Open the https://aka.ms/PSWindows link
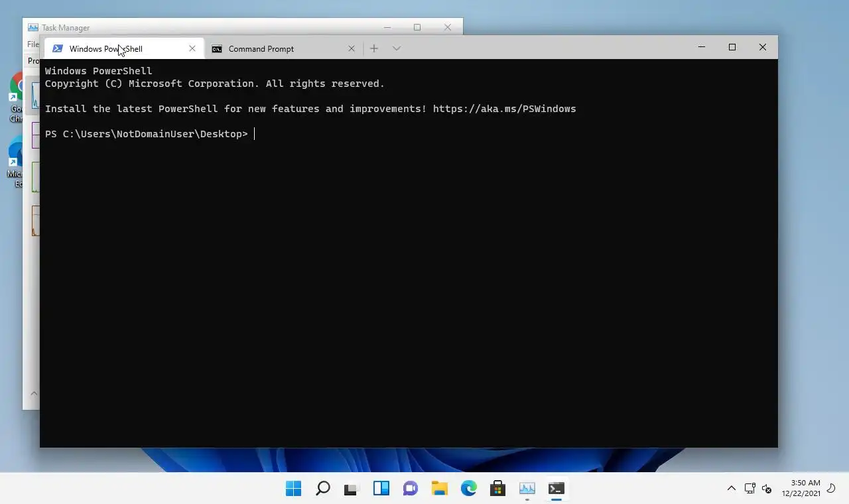This screenshot has width=849, height=504. pyautogui.click(x=504, y=109)
